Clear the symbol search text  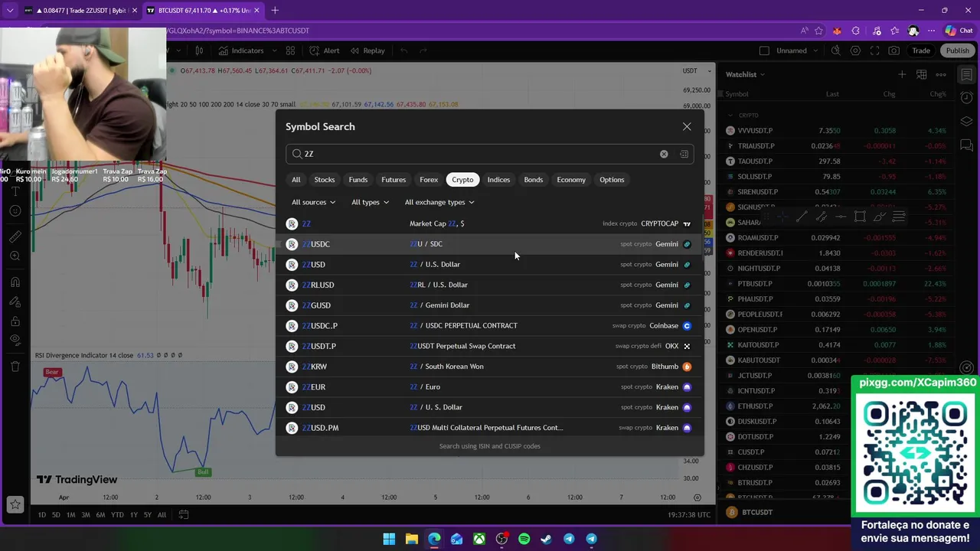point(664,154)
